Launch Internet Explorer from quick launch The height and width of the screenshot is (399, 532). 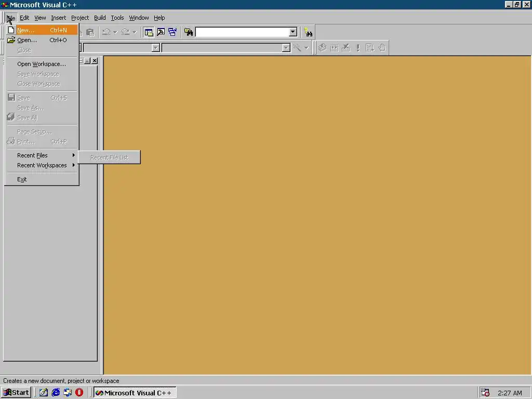click(x=56, y=393)
